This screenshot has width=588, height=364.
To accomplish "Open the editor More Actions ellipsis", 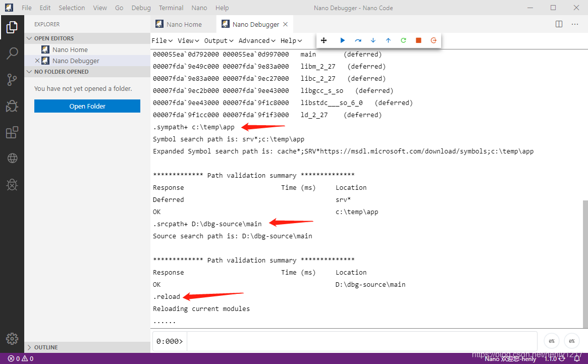I will click(x=575, y=24).
